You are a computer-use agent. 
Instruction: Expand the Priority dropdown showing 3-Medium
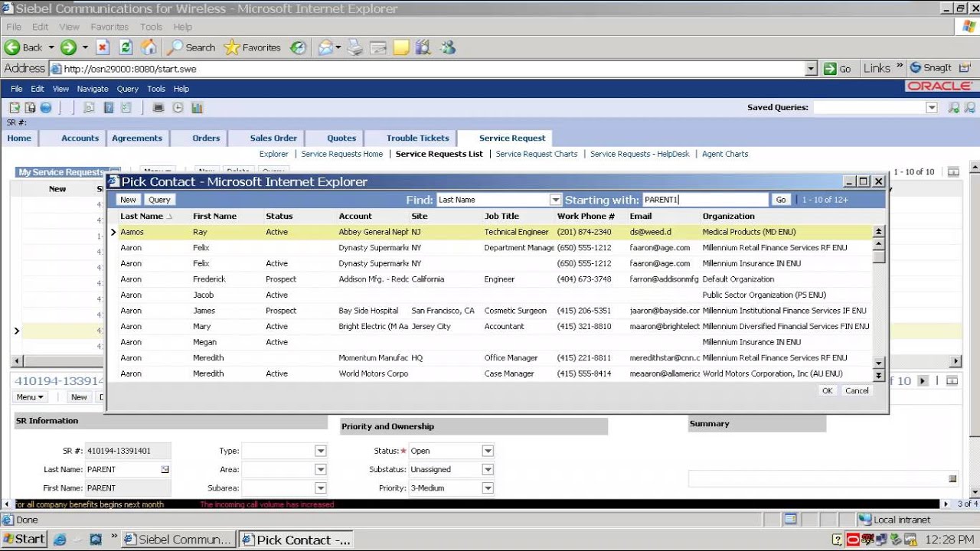coord(488,488)
